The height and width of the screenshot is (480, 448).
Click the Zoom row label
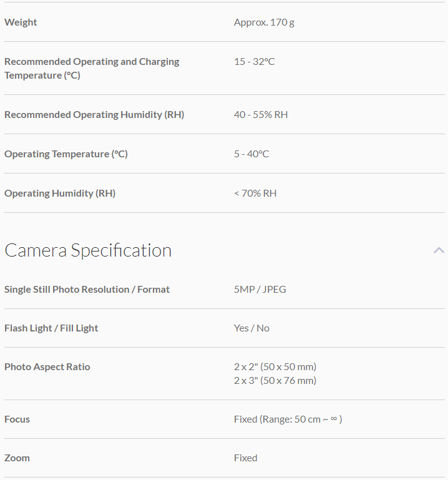pos(17,458)
